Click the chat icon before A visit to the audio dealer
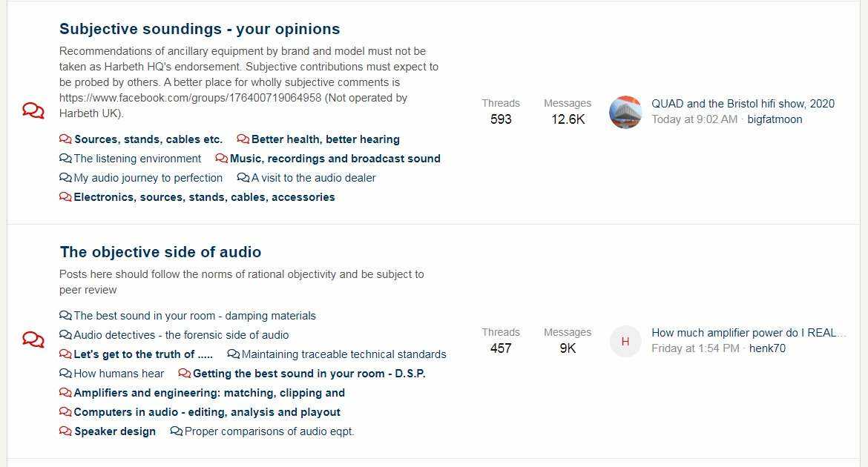Image resolution: width=868 pixels, height=467 pixels. (243, 178)
